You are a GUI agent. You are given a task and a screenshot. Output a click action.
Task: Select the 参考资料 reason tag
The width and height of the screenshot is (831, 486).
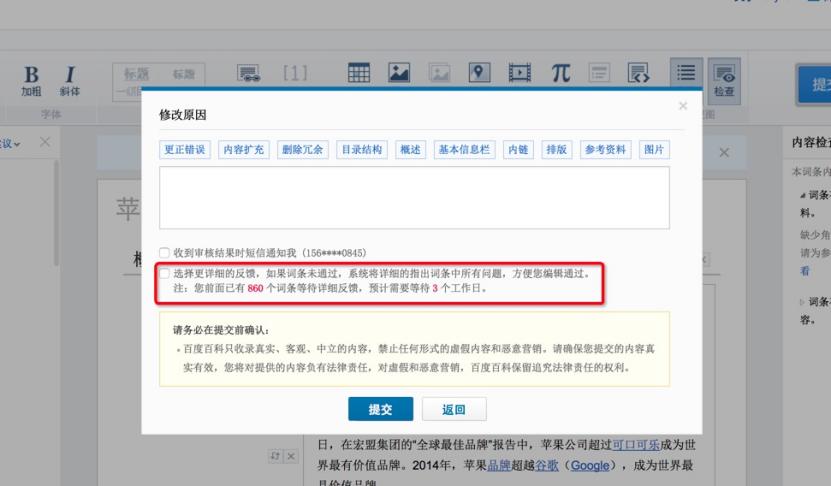[x=605, y=149]
